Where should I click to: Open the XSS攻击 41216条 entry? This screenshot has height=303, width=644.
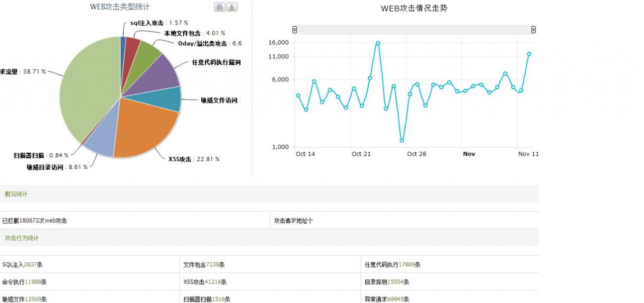coord(205,282)
